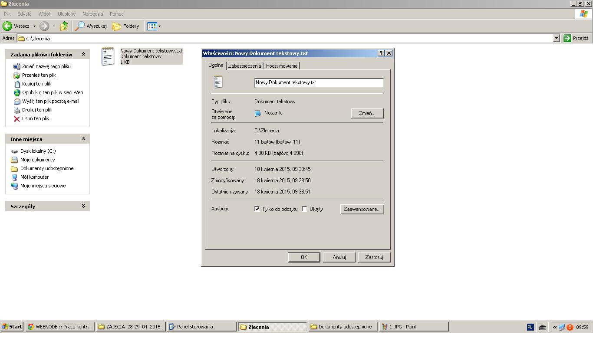Viewport: 593px width, 364px height.
Task: Click the Zaawansowane... button
Action: [x=362, y=209]
